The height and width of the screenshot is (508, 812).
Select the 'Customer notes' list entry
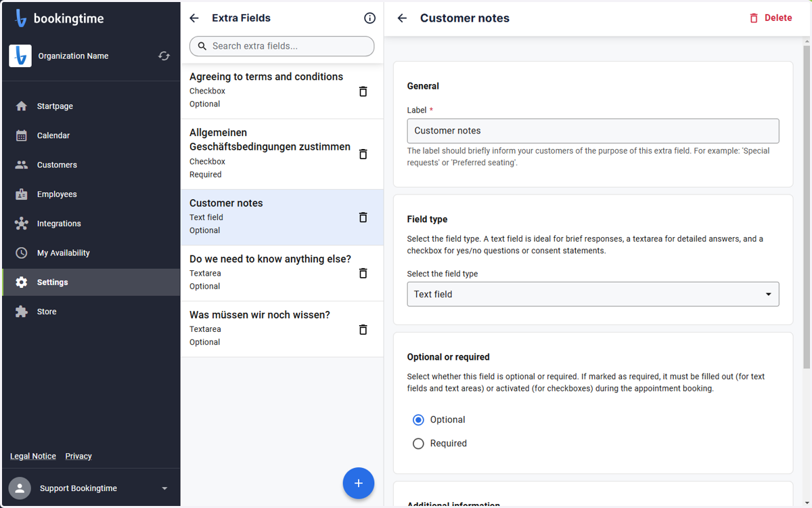[281, 217]
